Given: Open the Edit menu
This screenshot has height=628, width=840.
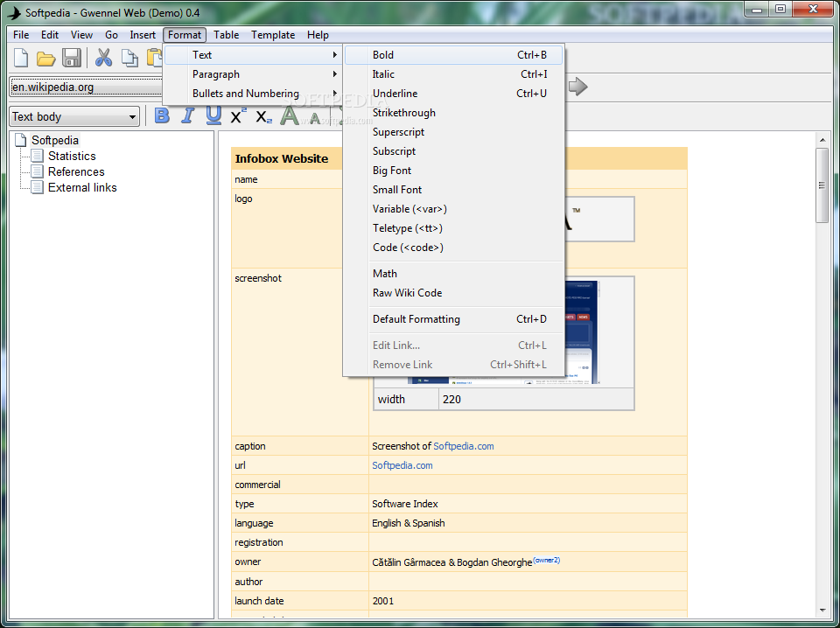Looking at the screenshot, I should pos(49,35).
